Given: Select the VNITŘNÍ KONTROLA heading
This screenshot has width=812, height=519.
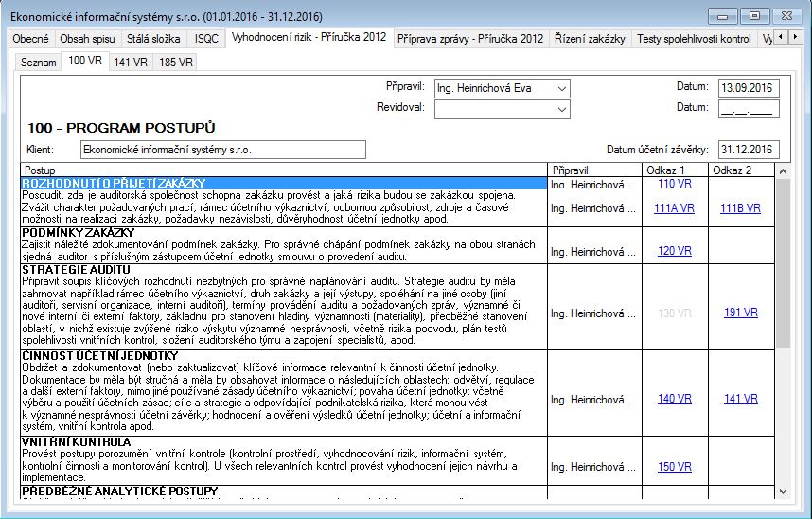Looking at the screenshot, I should click(x=76, y=442).
